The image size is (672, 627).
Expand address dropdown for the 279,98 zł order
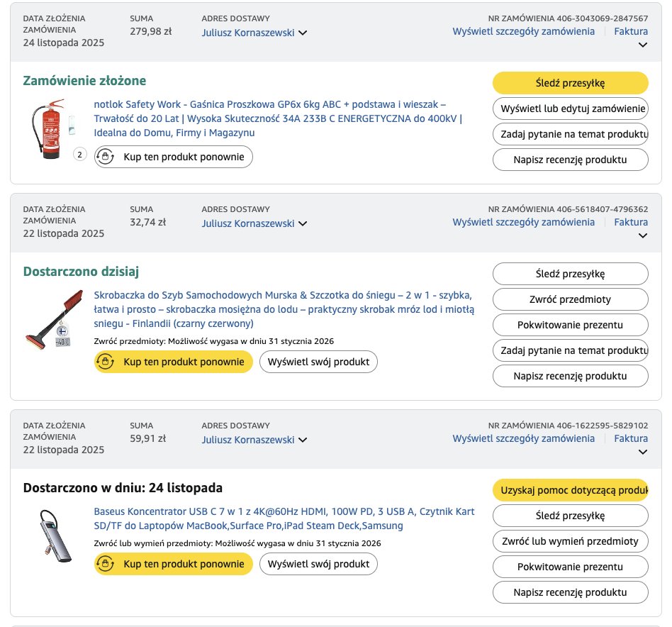point(303,33)
